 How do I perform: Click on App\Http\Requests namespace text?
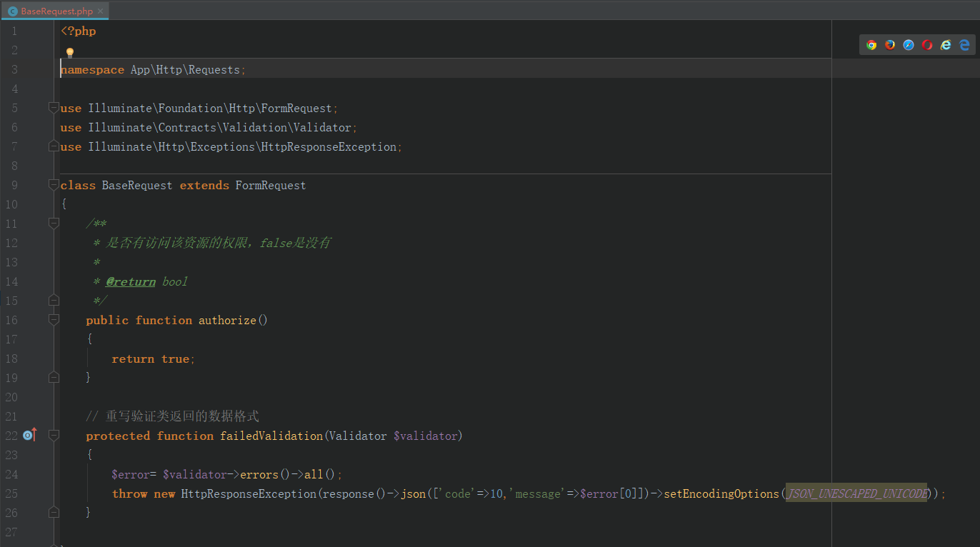[185, 70]
